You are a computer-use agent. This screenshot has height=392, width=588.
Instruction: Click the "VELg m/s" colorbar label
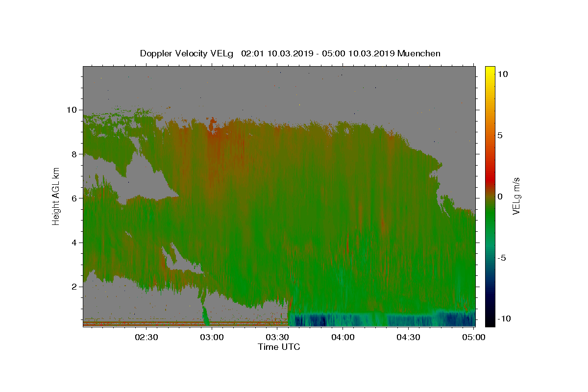[516, 196]
